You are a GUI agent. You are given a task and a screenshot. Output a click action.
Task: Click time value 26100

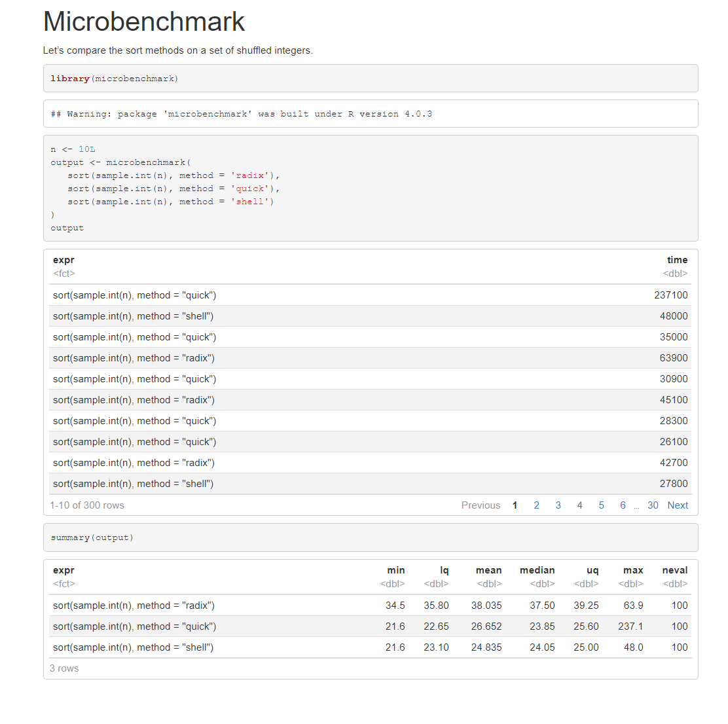tap(674, 442)
